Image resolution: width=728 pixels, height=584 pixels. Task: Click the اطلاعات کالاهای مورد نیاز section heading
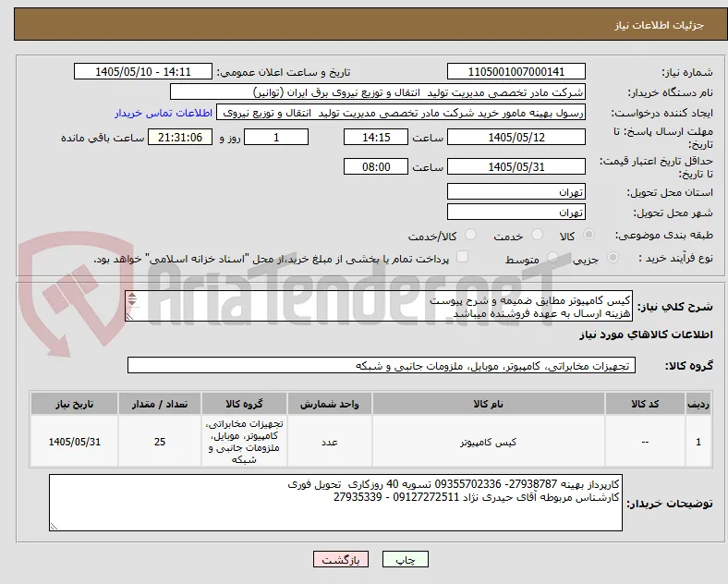646,335
